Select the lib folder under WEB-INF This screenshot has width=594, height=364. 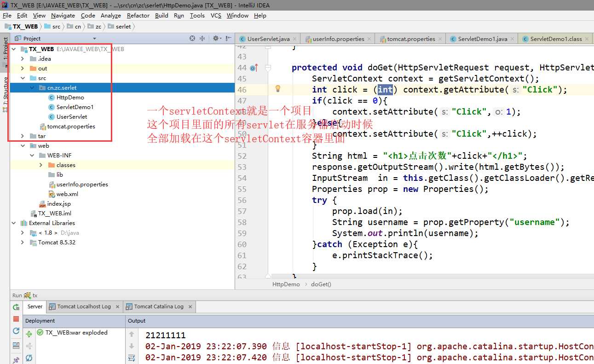pyautogui.click(x=60, y=175)
